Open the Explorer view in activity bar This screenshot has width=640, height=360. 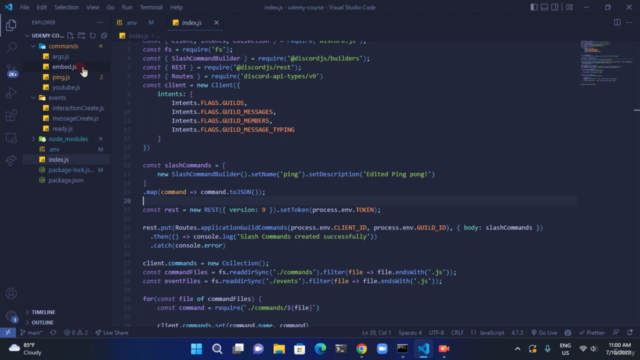click(11, 25)
